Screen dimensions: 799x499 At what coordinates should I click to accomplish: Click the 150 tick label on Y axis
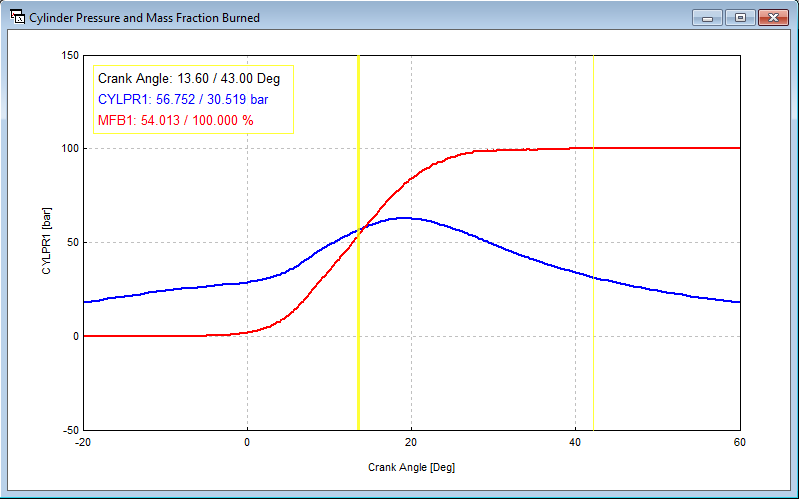coord(69,55)
